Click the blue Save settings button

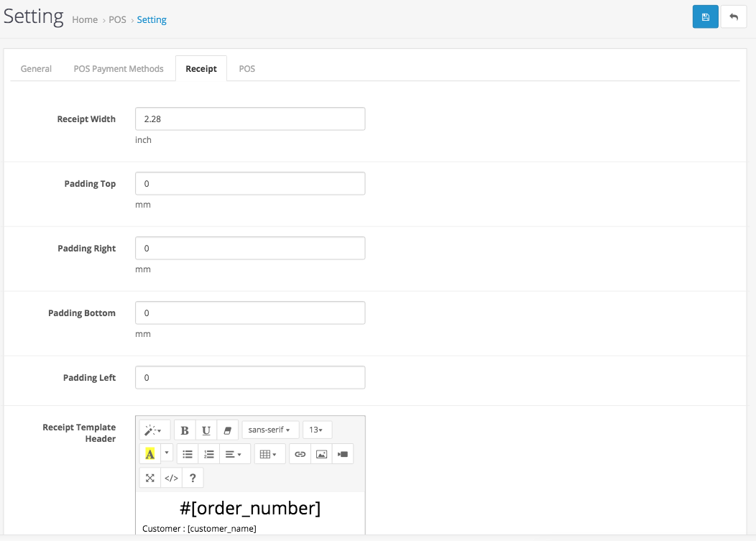tap(705, 17)
